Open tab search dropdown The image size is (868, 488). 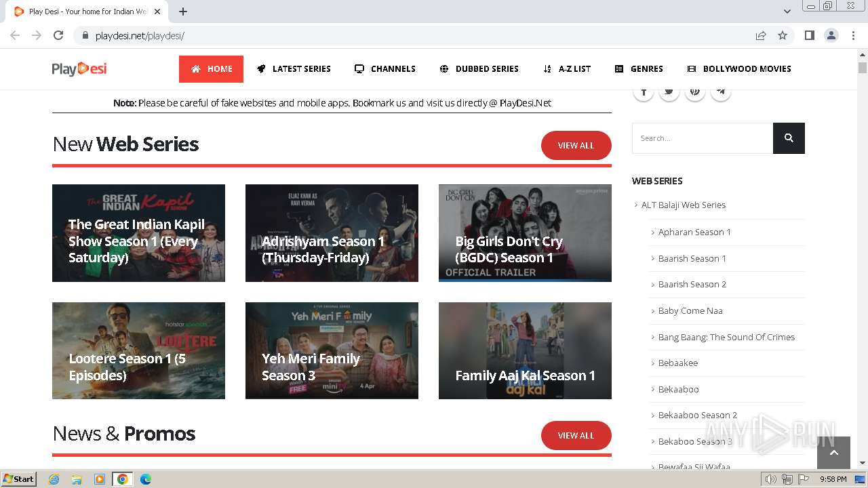(x=787, y=12)
